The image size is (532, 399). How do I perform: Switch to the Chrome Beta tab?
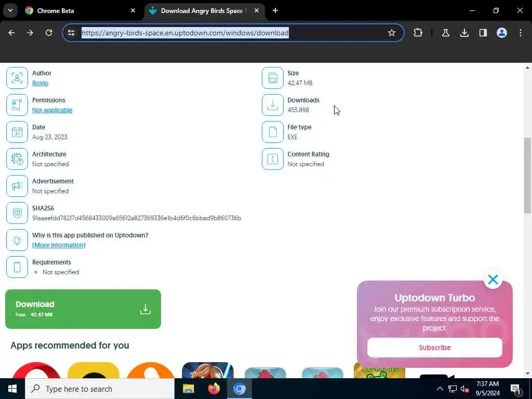tap(79, 10)
